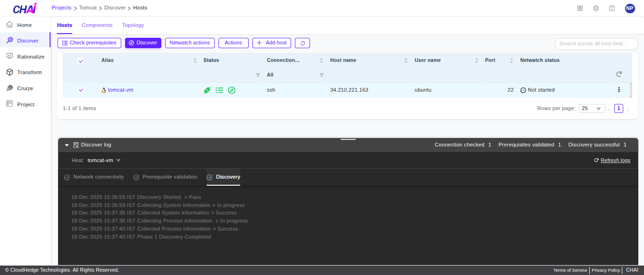The image size is (644, 275).
Task: Click the CHAI logo
Action: pyautogui.click(x=25, y=8)
